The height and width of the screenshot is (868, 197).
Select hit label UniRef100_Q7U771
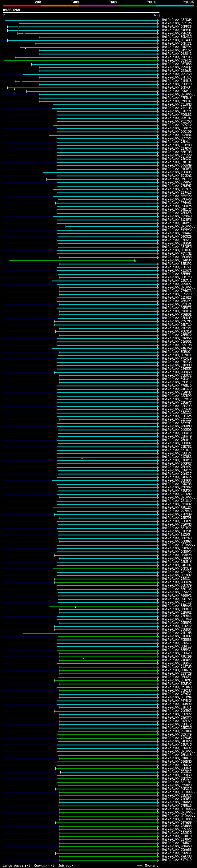coord(176,111)
